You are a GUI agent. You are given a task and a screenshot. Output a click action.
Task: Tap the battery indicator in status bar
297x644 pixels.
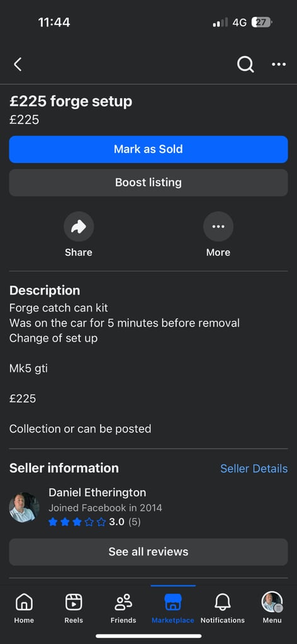coord(262,22)
